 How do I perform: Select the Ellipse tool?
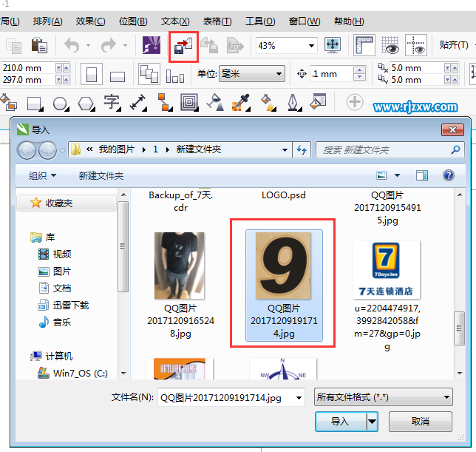[61, 104]
